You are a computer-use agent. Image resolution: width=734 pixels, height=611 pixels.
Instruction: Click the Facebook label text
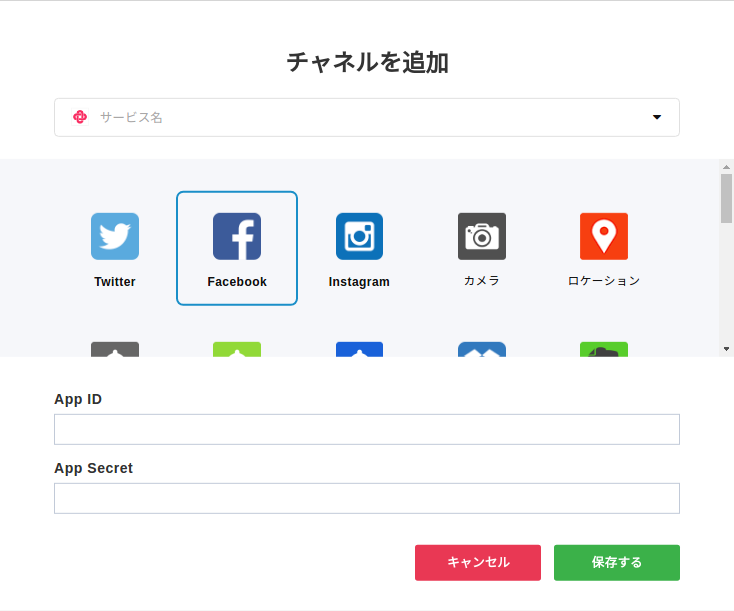click(237, 281)
